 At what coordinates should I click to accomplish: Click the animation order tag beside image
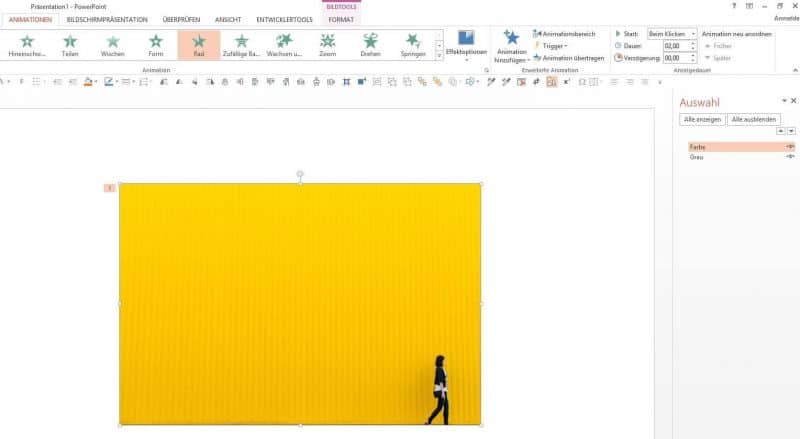[109, 188]
